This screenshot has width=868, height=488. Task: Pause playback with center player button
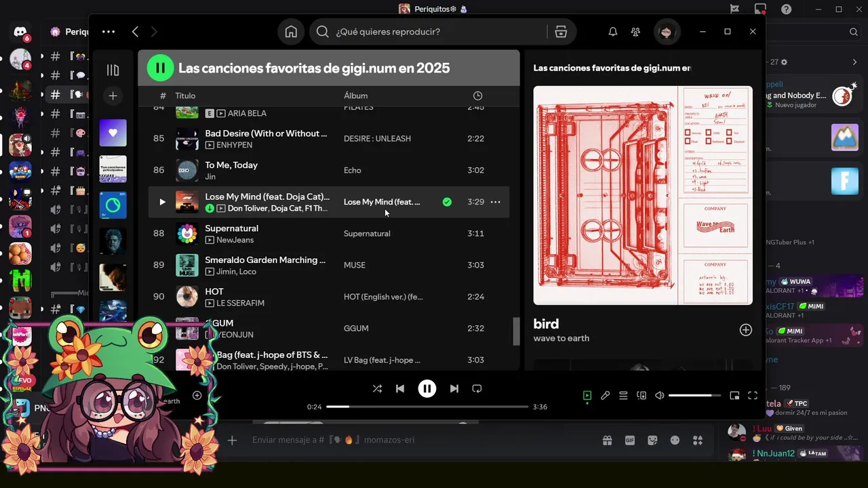[427, 388]
